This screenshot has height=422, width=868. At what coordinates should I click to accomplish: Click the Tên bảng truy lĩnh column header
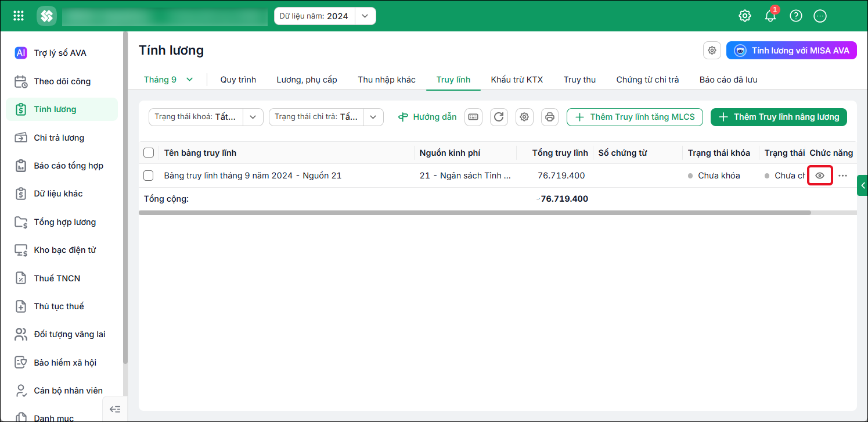pyautogui.click(x=200, y=153)
